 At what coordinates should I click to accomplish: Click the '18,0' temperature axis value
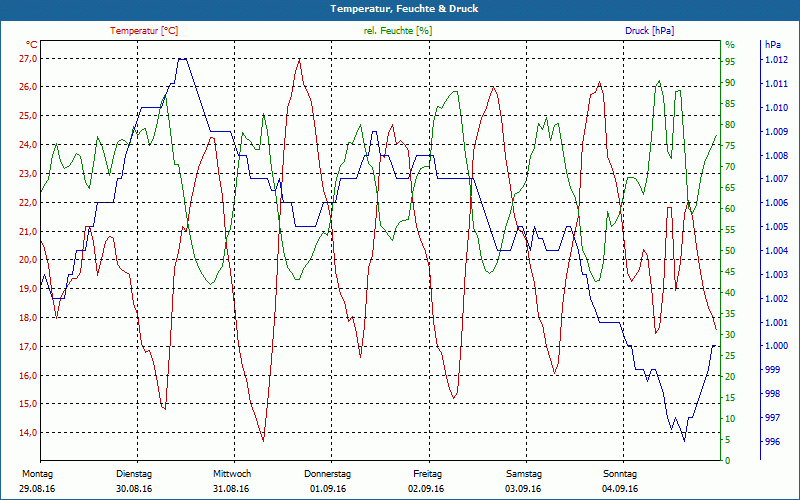pos(28,318)
